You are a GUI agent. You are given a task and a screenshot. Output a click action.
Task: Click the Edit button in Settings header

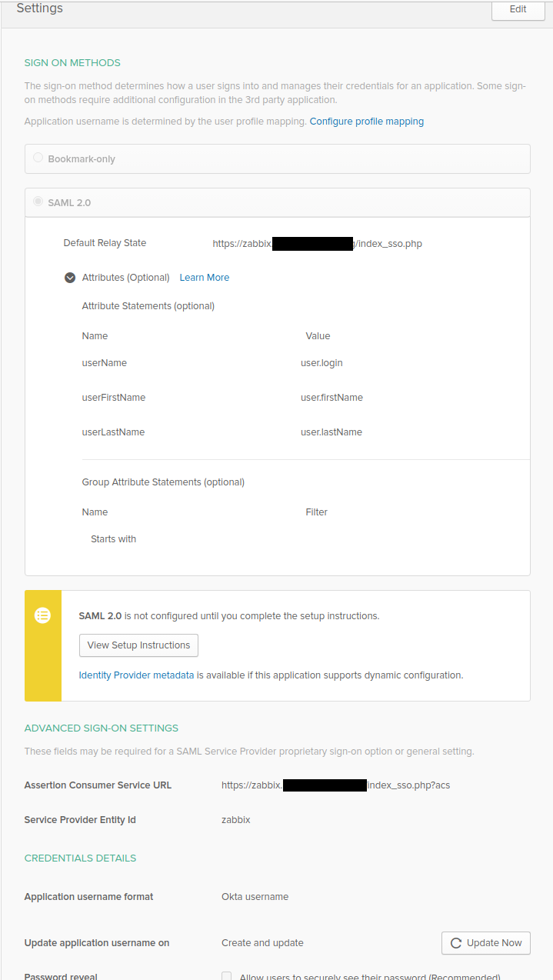coord(518,10)
